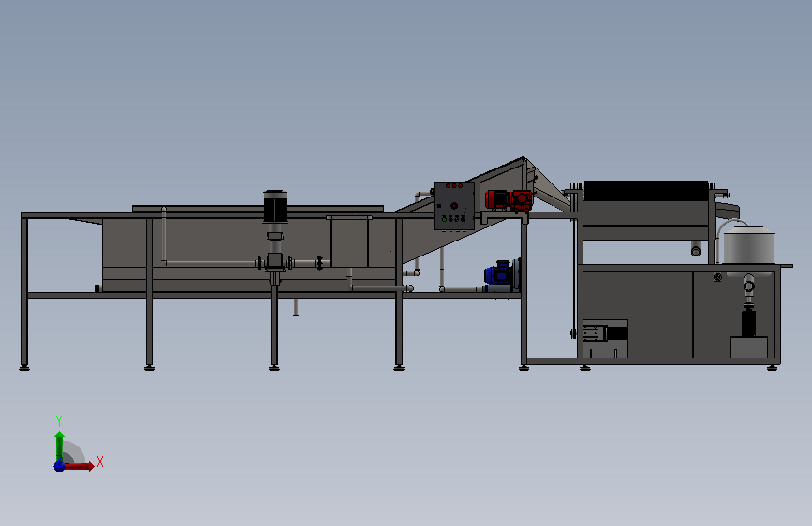Select the control panel box with buttons

453,206
